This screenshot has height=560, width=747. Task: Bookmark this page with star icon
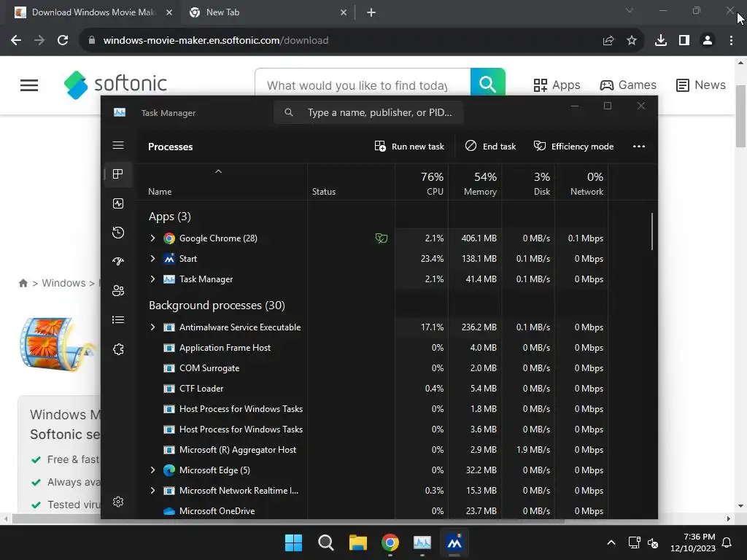tap(632, 41)
